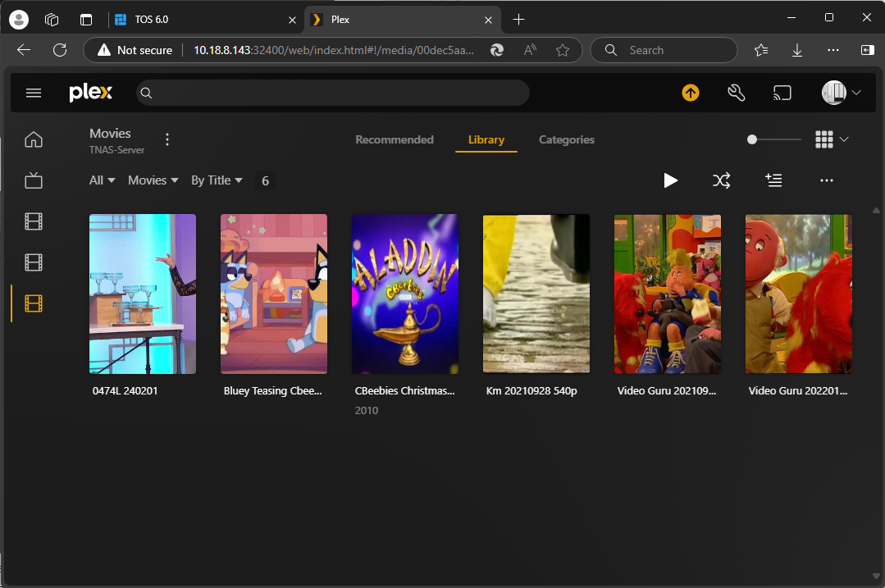Switch to Recommended tab

[x=394, y=139]
